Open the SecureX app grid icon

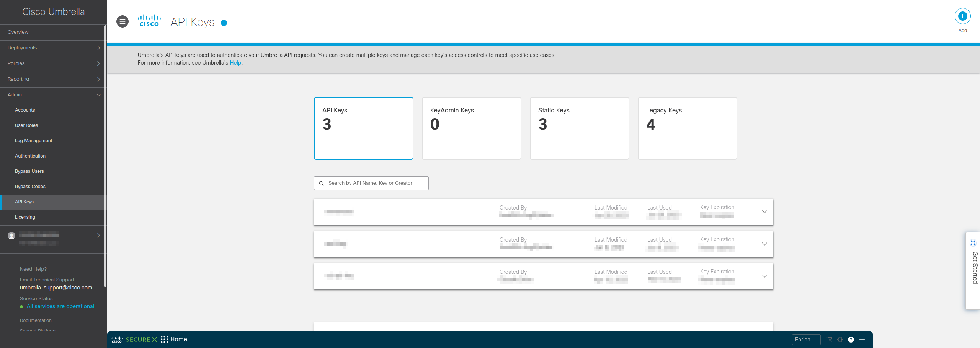[x=165, y=340]
